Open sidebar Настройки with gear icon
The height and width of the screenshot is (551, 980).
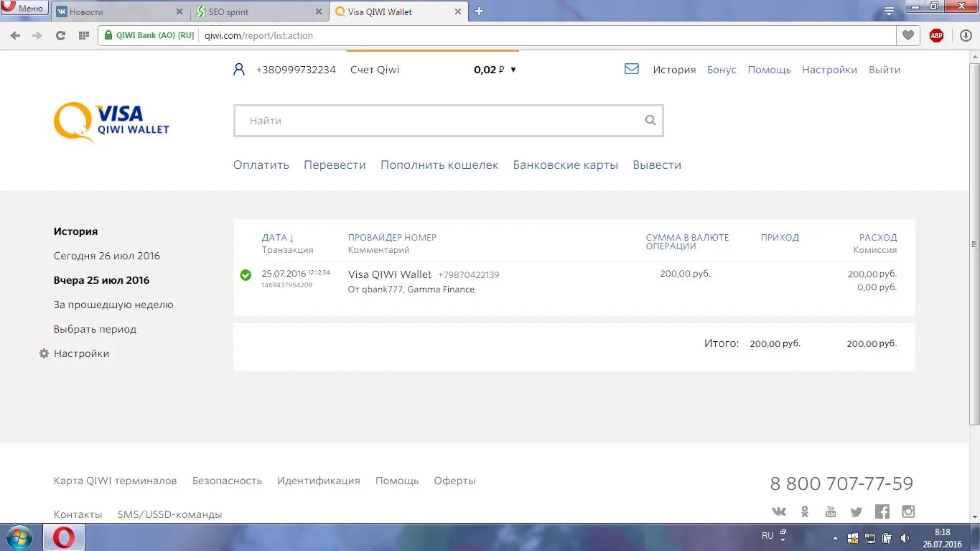tap(75, 353)
